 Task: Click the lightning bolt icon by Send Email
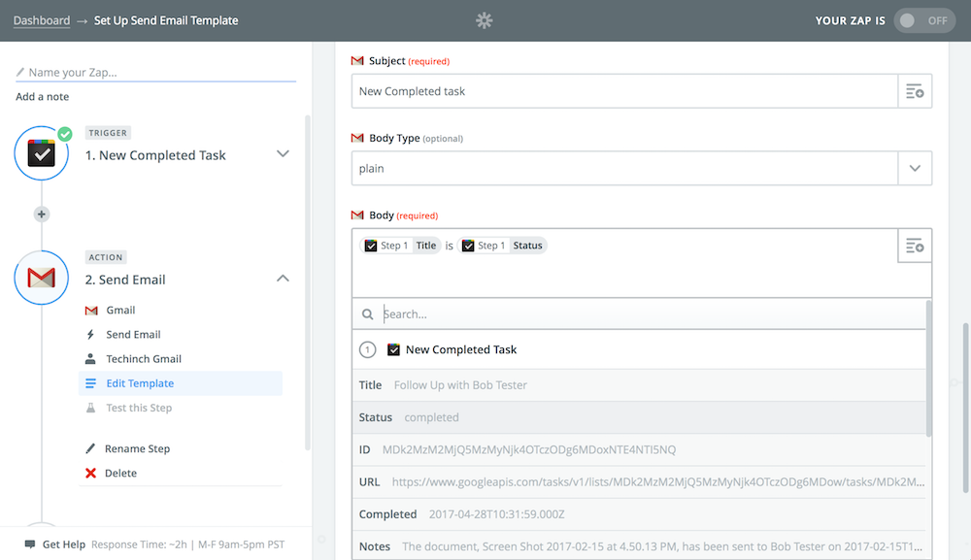(x=90, y=334)
